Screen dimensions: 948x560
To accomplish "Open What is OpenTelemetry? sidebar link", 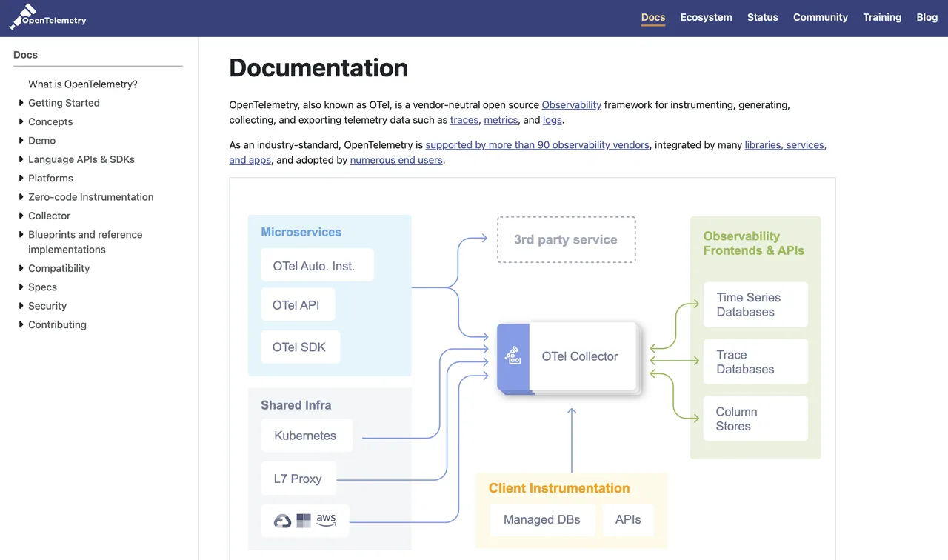I will click(x=83, y=84).
